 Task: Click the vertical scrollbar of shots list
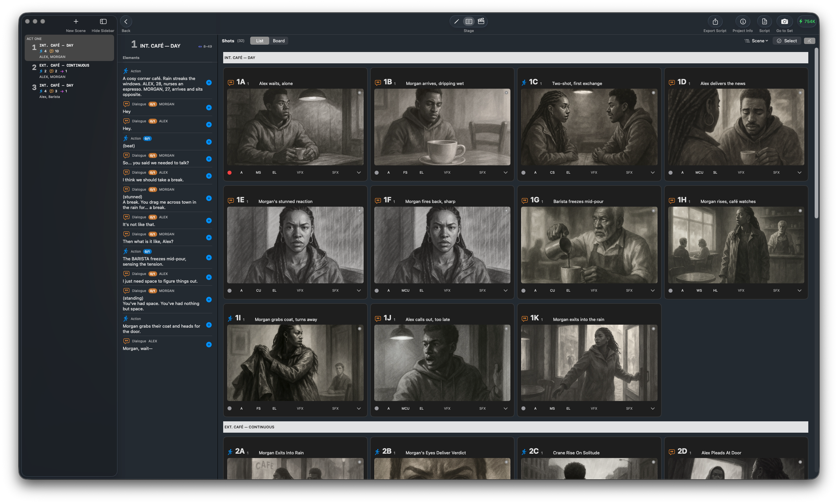click(816, 133)
